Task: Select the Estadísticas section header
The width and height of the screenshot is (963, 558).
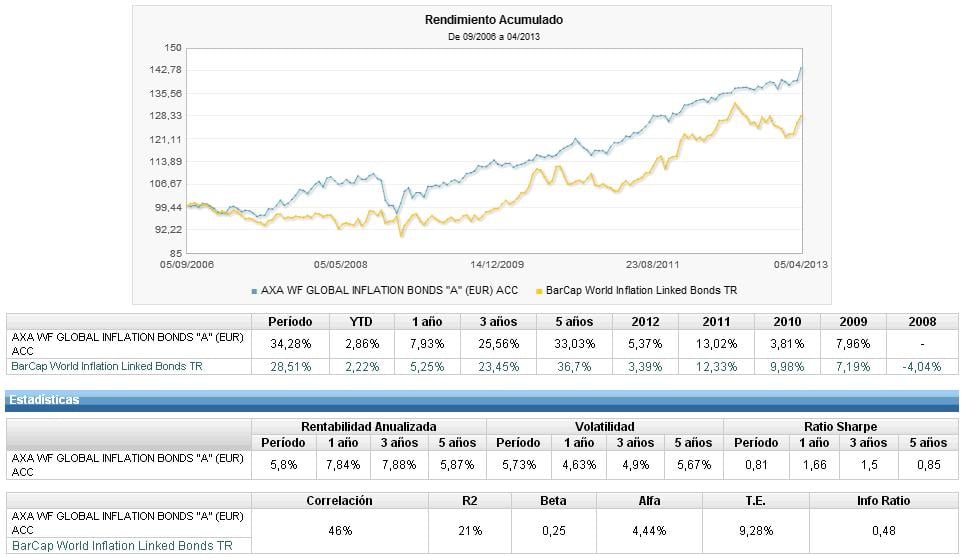Action: pos(44,400)
